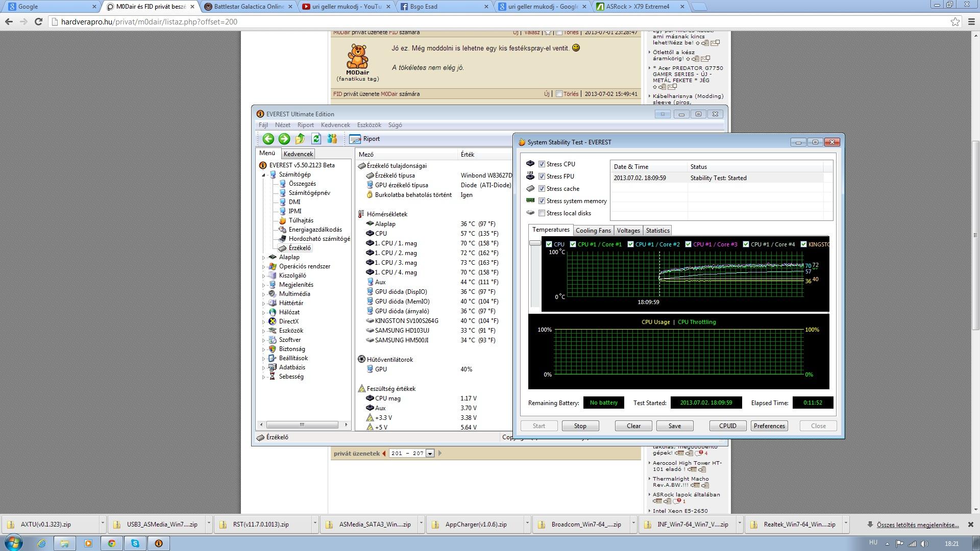Click the Save button in Stability Test
This screenshot has width=980, height=551.
click(x=675, y=426)
